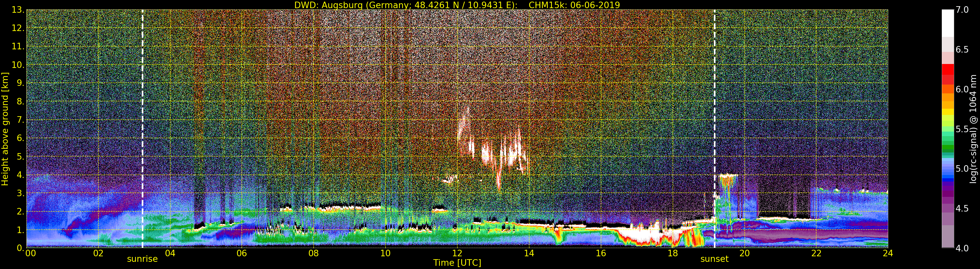Click the '10' time tick label

coord(385,253)
